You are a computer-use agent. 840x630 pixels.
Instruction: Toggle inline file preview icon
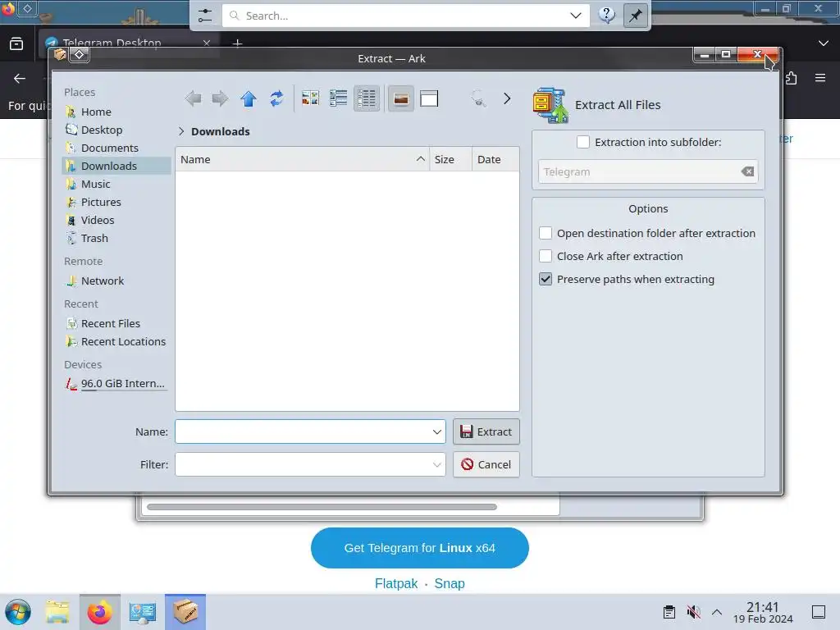pyautogui.click(x=400, y=98)
